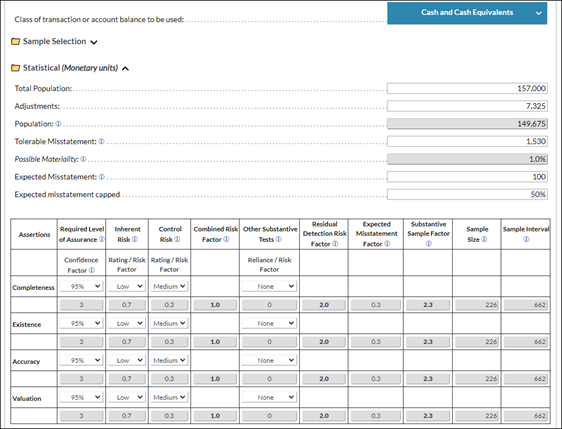Click the Adjustments value field
Image resolution: width=562 pixels, height=429 pixels.
[467, 106]
